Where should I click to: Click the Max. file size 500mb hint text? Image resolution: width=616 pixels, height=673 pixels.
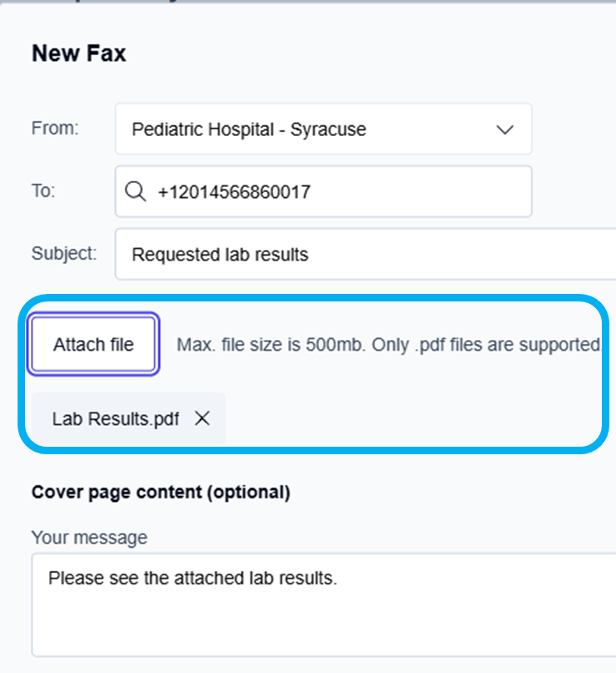pyautogui.click(x=390, y=345)
